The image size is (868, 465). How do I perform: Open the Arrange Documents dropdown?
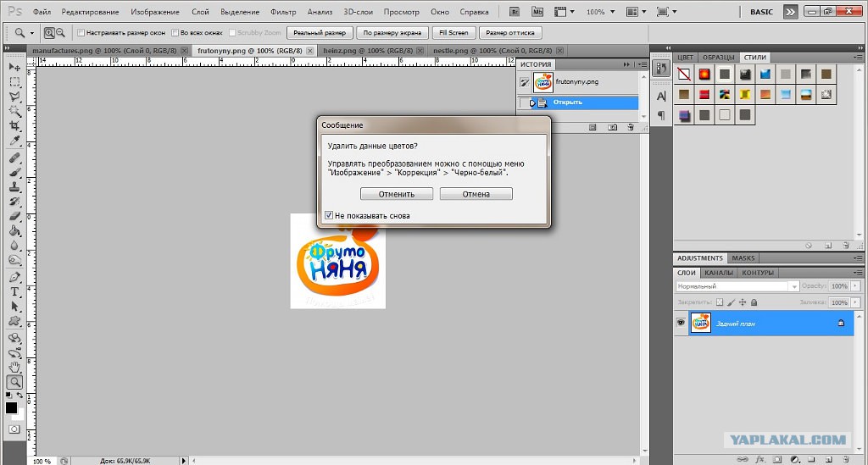click(636, 12)
